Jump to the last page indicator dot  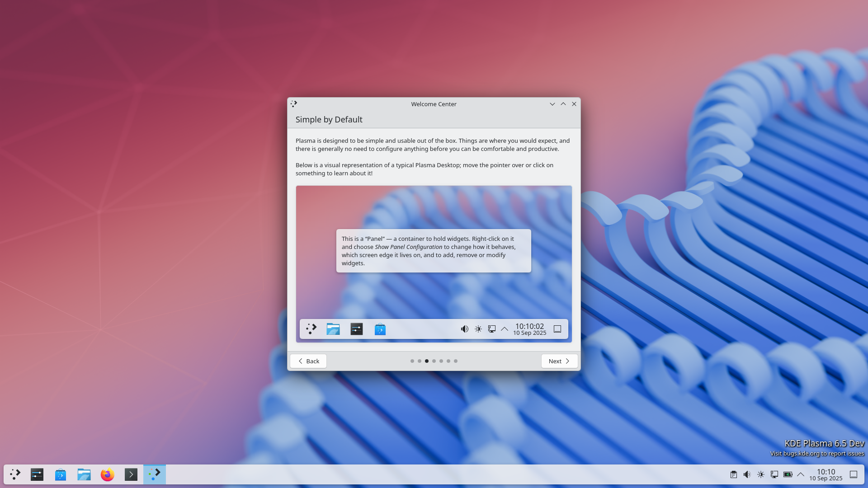456,361
